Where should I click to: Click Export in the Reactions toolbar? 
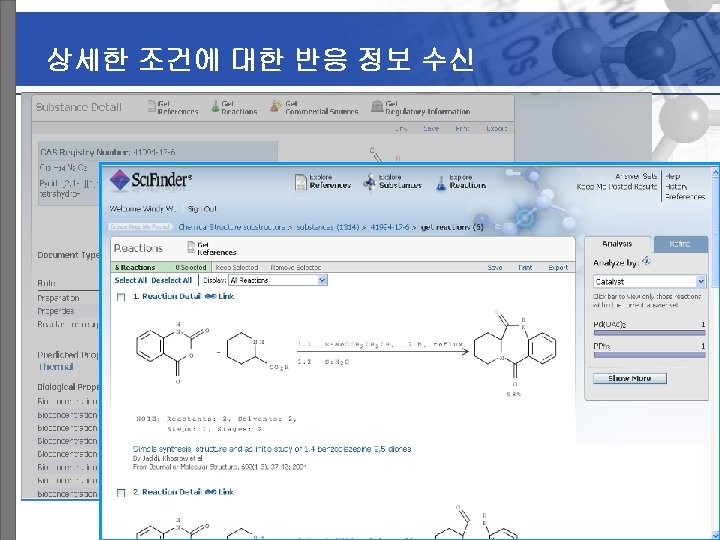(x=558, y=267)
